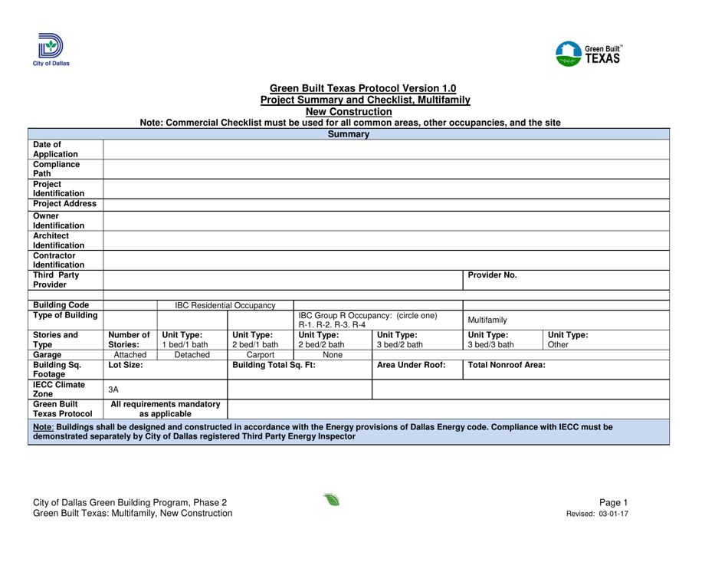Click the empty Architect Identification field
The image size is (728, 562).
pyautogui.click(x=386, y=241)
